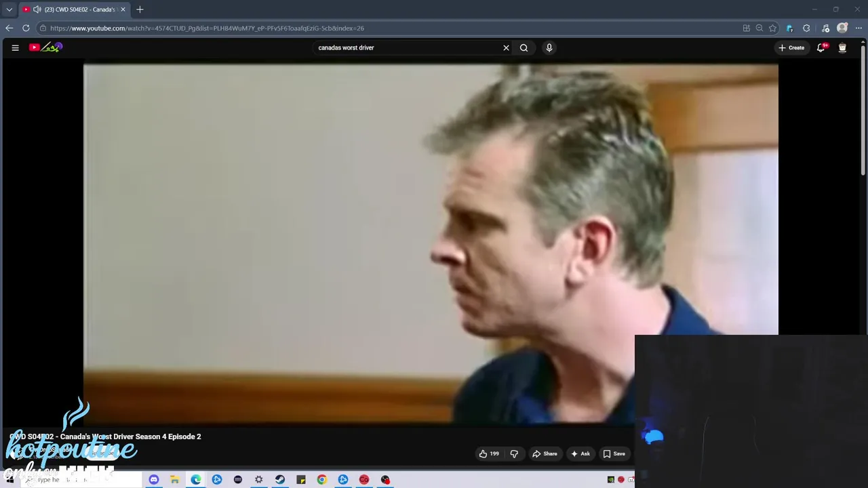
Task: Close the CWD S04E02 browser tab
Action: point(123,9)
